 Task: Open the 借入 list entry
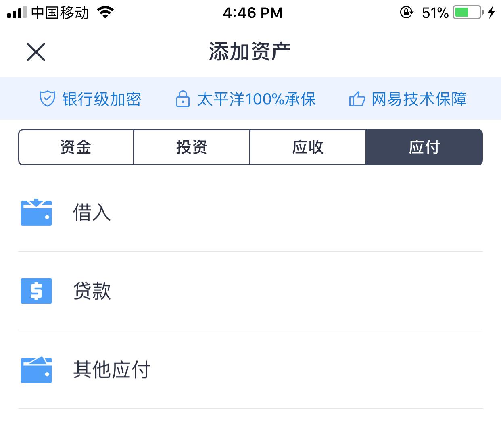250,212
